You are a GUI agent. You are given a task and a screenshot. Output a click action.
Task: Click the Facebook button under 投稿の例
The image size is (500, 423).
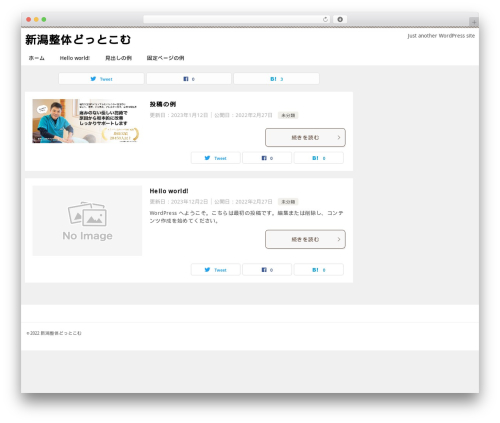point(267,158)
